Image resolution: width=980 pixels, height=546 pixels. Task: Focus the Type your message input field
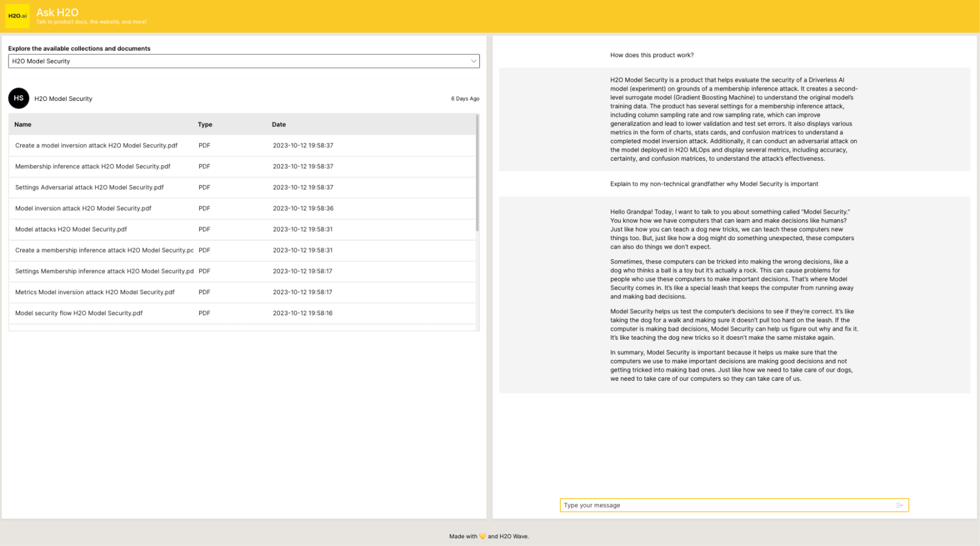pos(726,505)
